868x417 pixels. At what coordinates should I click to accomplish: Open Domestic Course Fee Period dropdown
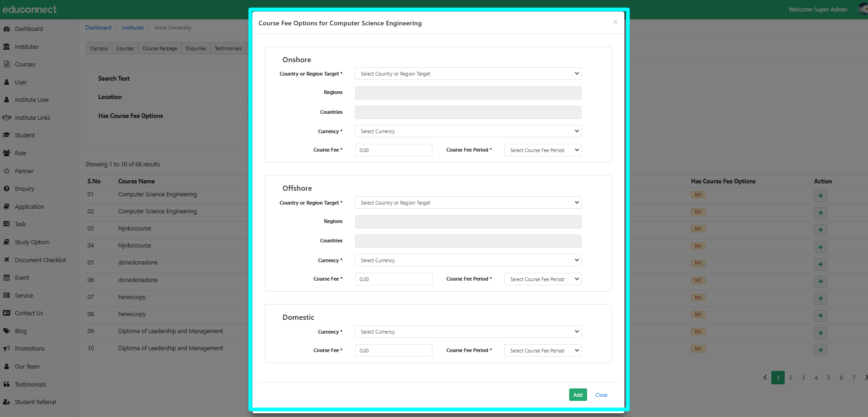click(x=542, y=351)
